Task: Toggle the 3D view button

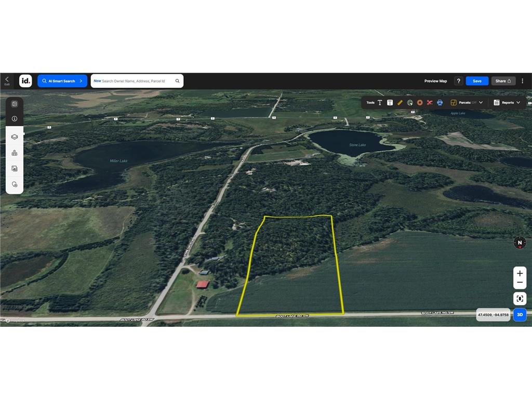Action: [x=520, y=315]
